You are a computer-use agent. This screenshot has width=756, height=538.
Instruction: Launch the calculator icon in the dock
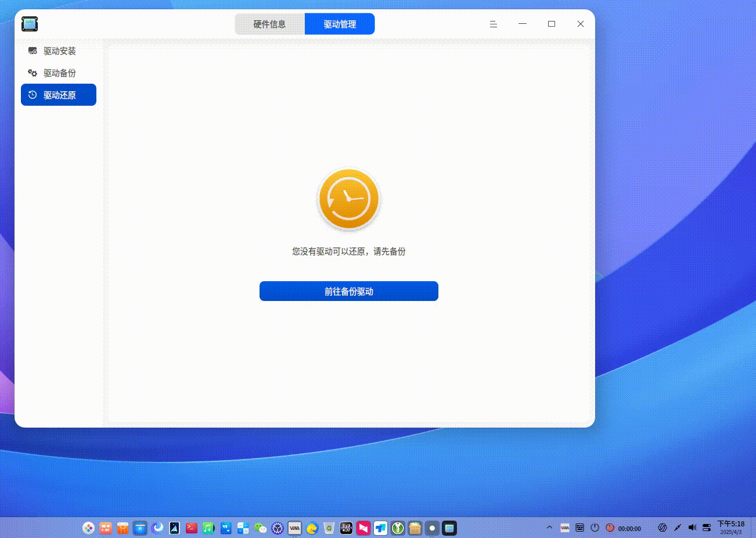[243, 528]
